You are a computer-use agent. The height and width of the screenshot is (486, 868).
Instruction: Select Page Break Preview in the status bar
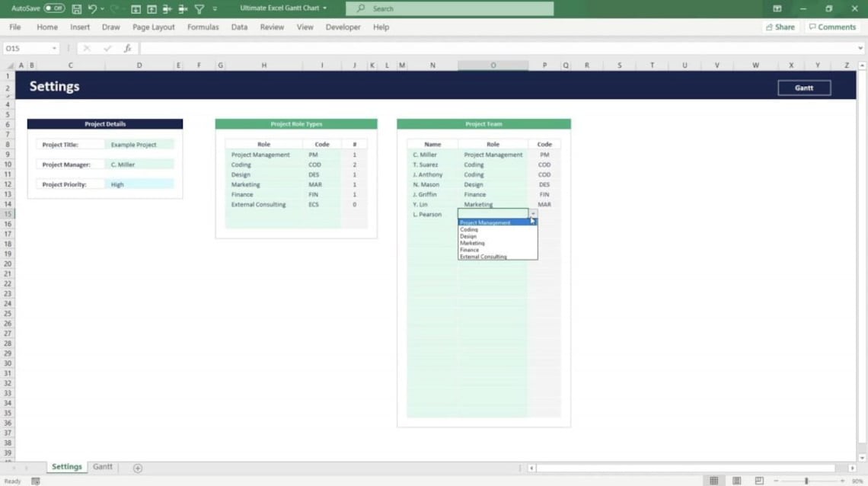tap(759, 480)
